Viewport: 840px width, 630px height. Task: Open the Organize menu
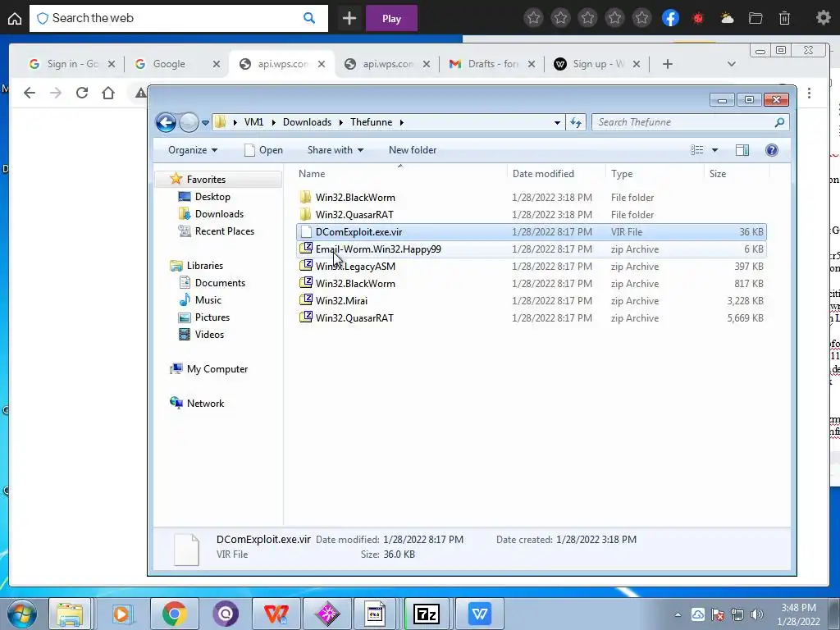192,150
